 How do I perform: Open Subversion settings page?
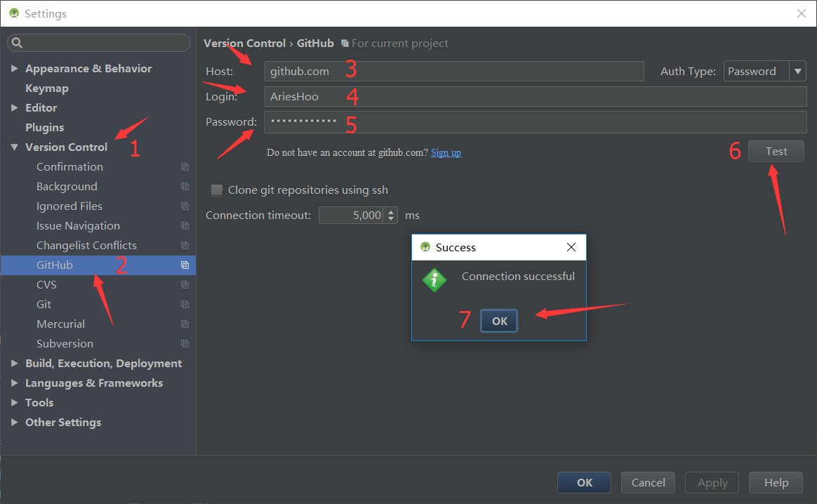pos(65,343)
